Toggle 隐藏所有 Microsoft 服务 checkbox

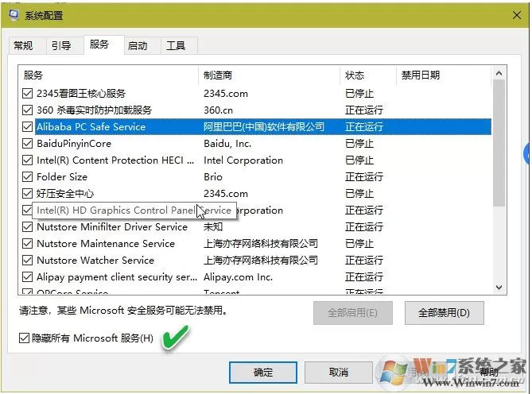click(x=24, y=338)
